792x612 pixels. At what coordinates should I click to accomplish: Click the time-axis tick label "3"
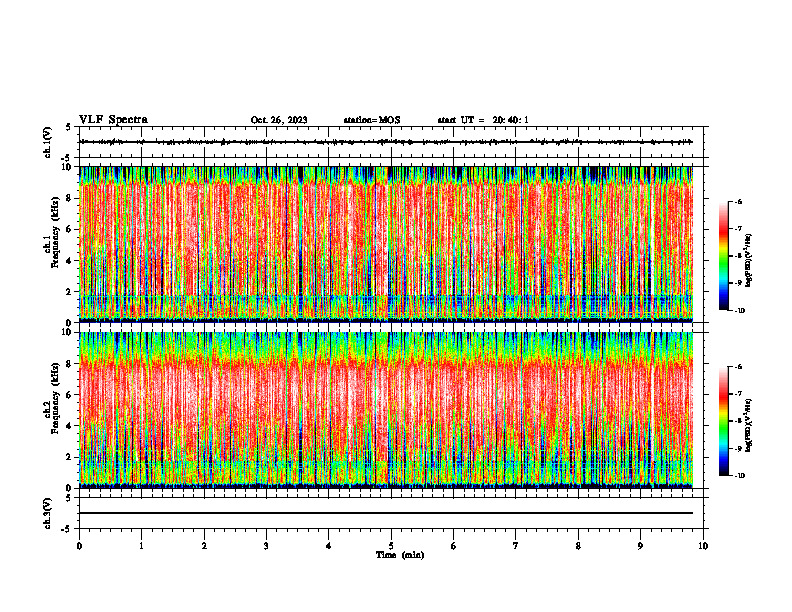click(266, 546)
